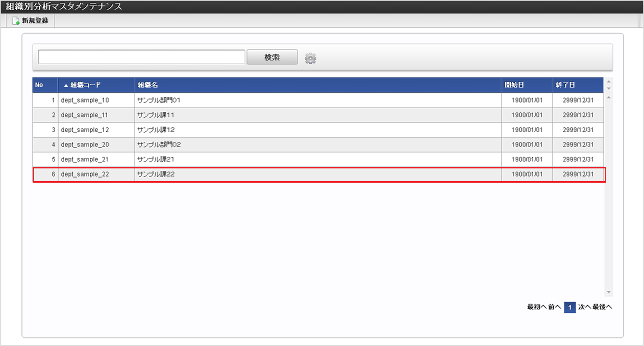644x346 pixels.
Task: Select the dept_sample_20 cell
Action: pyautogui.click(x=96, y=144)
